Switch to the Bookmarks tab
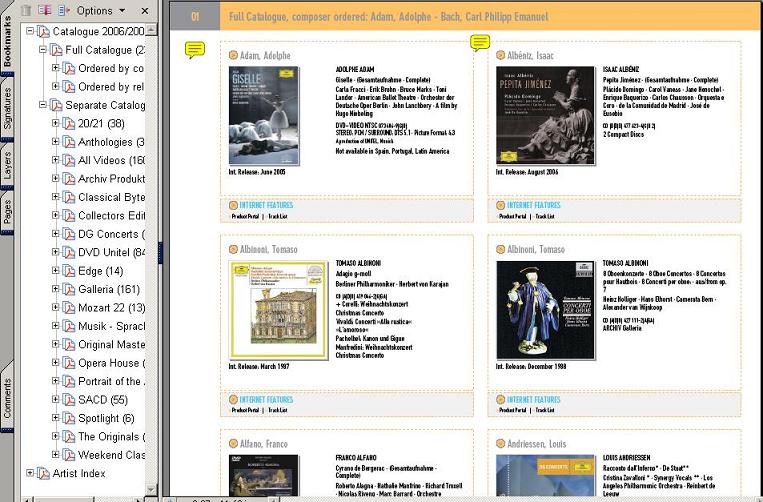 7,41
